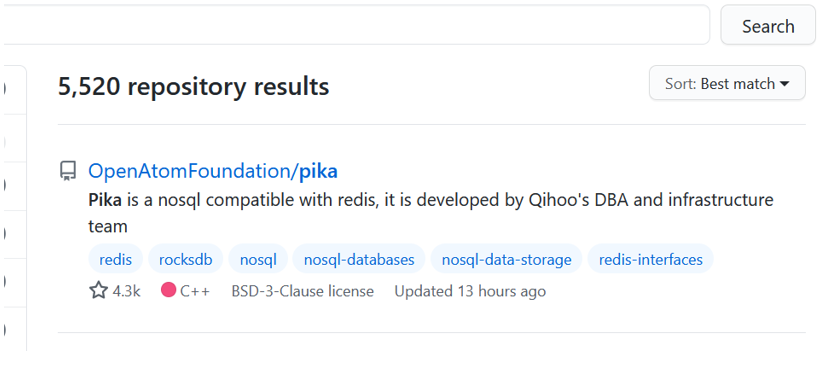Image resolution: width=818 pixels, height=368 pixels.
Task: Click the C++ language label
Action: [x=195, y=291]
